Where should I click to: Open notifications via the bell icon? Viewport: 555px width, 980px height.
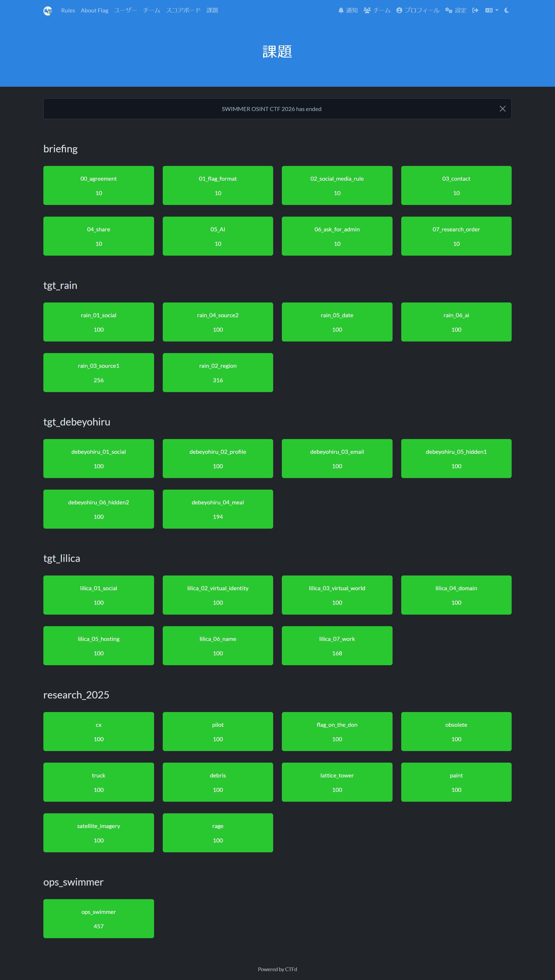tap(341, 11)
